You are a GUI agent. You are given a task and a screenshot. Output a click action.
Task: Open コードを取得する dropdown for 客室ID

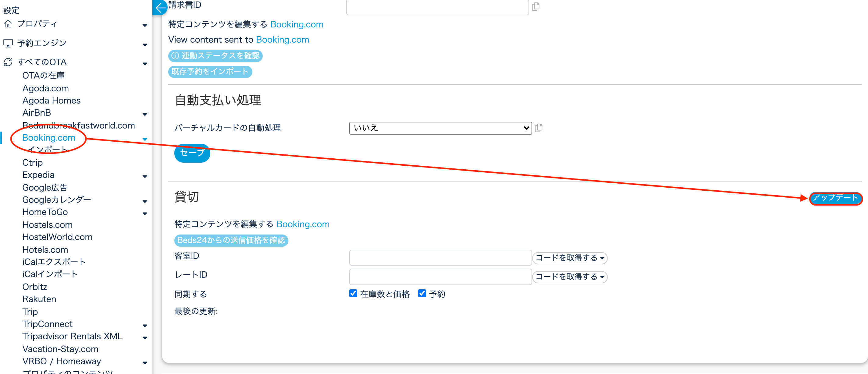point(569,258)
